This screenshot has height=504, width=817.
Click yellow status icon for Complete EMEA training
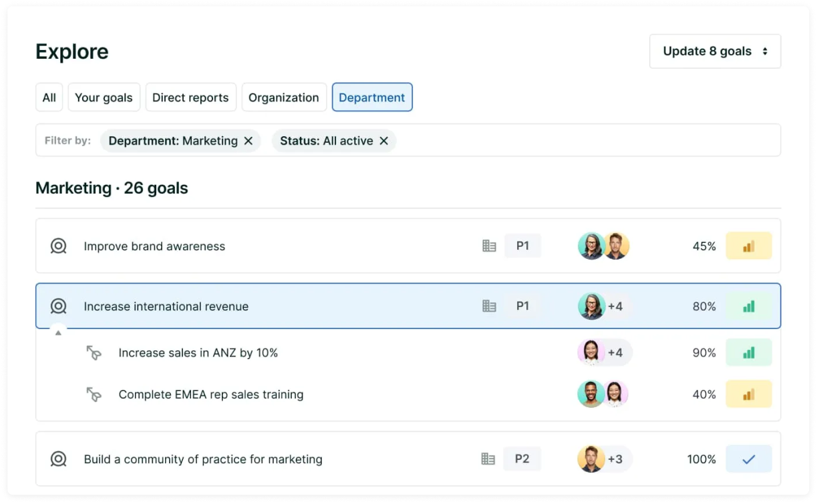(x=749, y=394)
